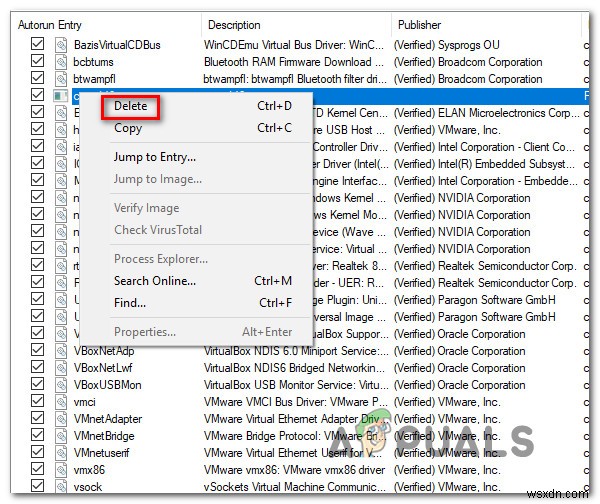The height and width of the screenshot is (504, 600).
Task: Select the VBoxUSBMon entry name
Action: coord(108,385)
